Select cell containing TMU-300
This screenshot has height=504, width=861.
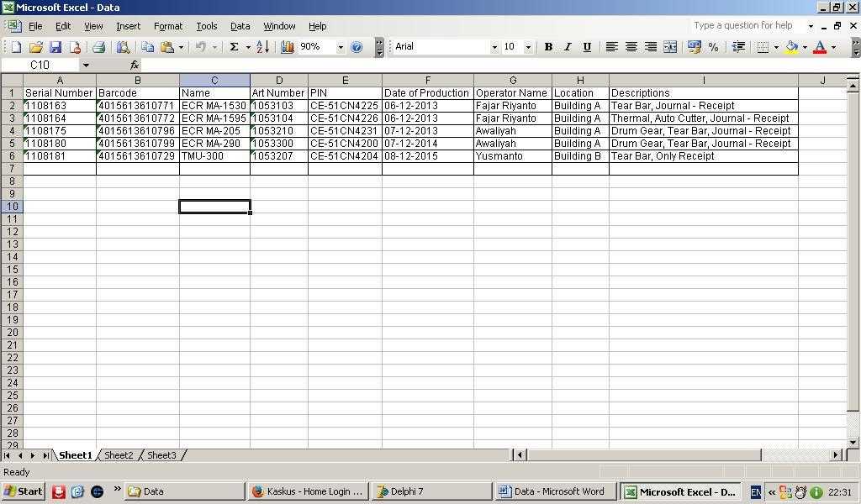click(x=214, y=155)
